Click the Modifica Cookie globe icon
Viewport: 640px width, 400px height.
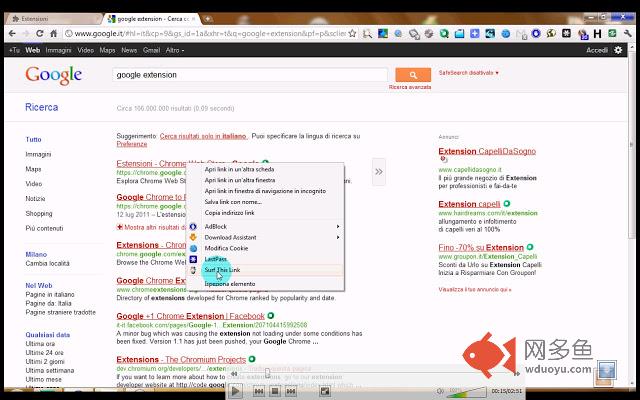(194, 248)
